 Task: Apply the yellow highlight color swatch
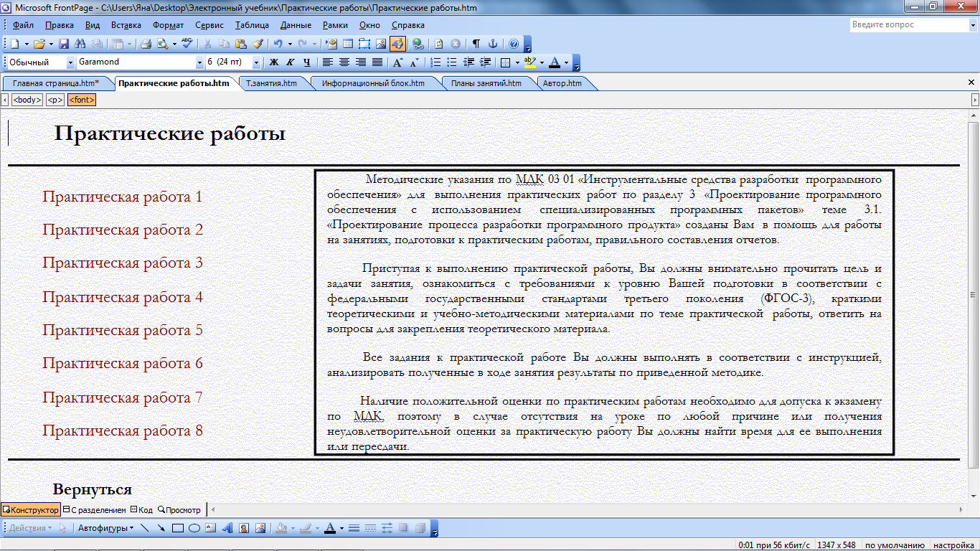click(530, 62)
